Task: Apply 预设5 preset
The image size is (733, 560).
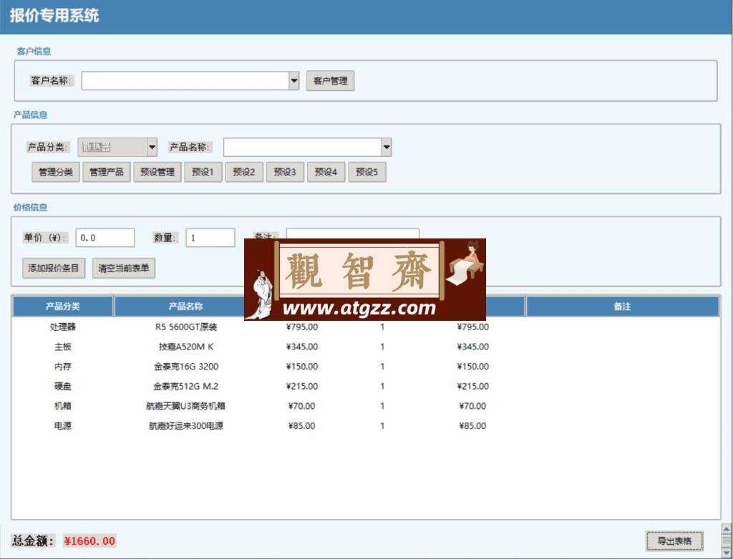Action: point(367,172)
